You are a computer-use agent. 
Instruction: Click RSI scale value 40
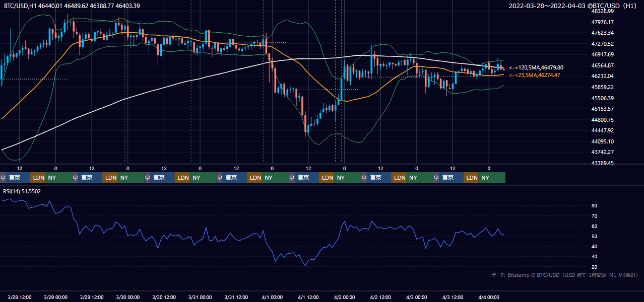[x=595, y=246]
